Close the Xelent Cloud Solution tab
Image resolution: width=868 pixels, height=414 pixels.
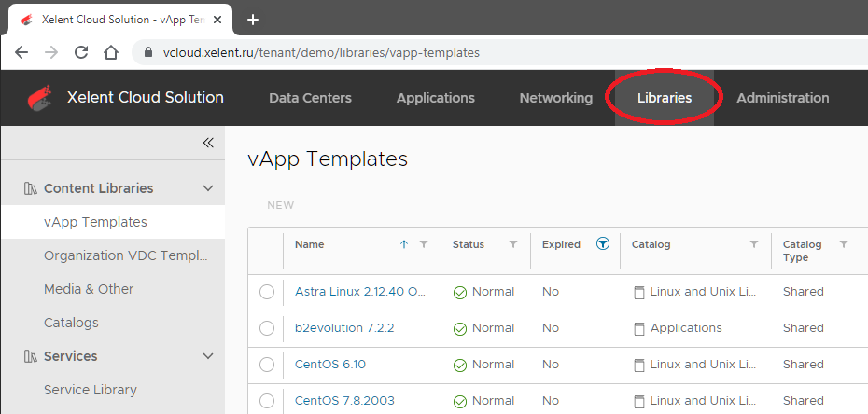click(x=217, y=20)
